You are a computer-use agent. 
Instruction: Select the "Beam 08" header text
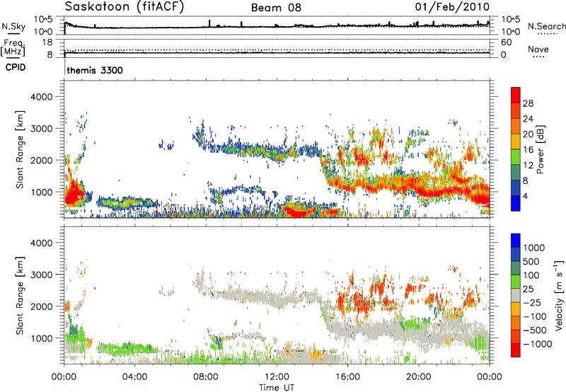[276, 8]
